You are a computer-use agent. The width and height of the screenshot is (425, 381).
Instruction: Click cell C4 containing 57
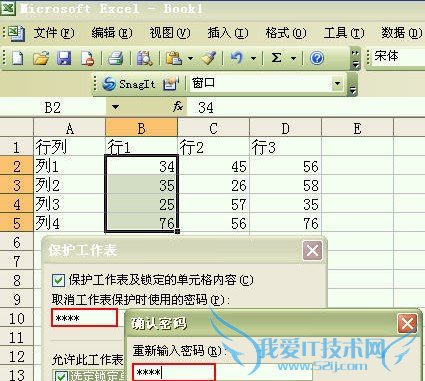click(213, 204)
